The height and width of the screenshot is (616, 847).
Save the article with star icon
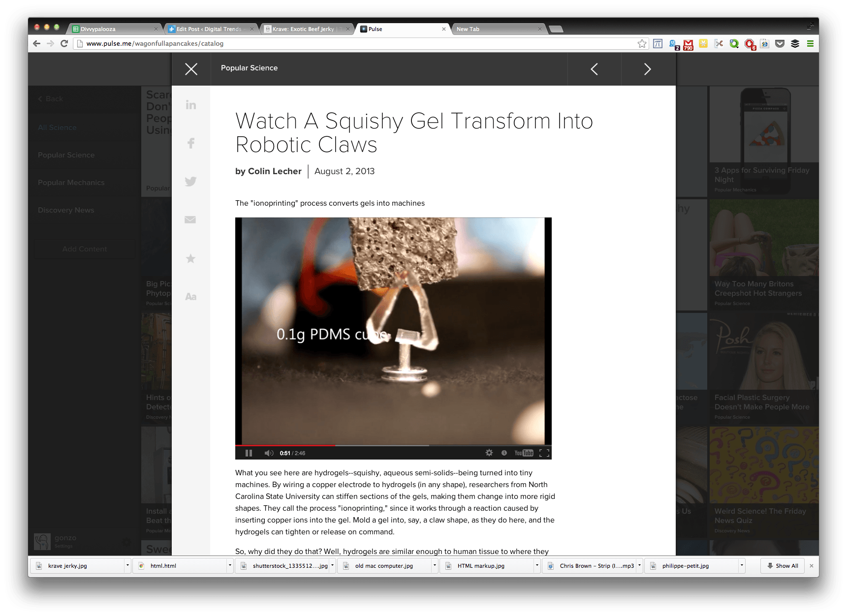pos(190,258)
